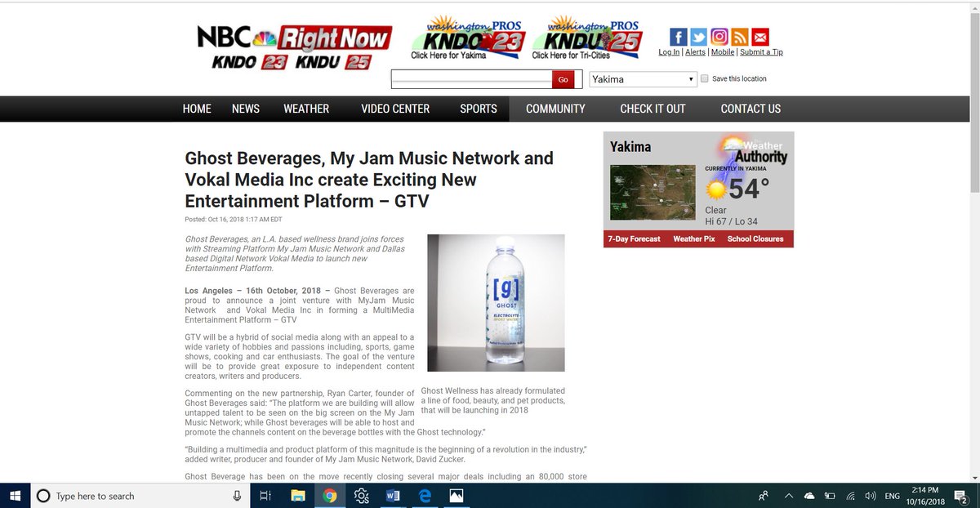The width and height of the screenshot is (980, 508).
Task: Open the School Closures link
Action: point(755,238)
